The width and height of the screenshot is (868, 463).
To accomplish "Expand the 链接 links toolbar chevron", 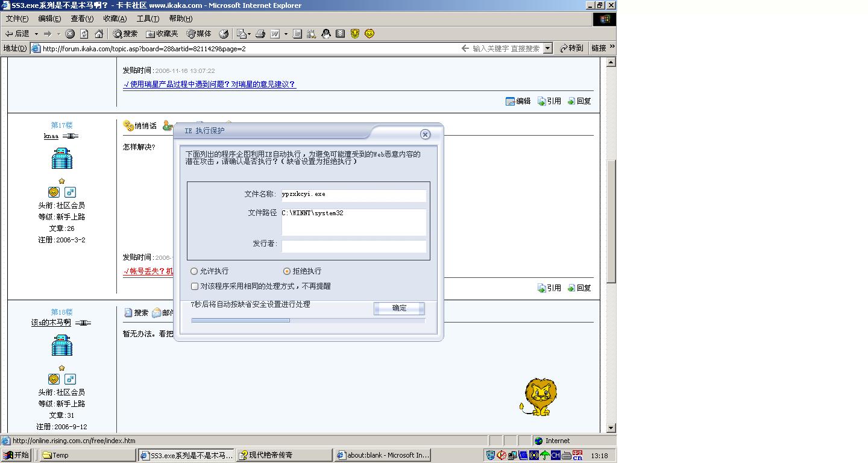I will pyautogui.click(x=612, y=46).
